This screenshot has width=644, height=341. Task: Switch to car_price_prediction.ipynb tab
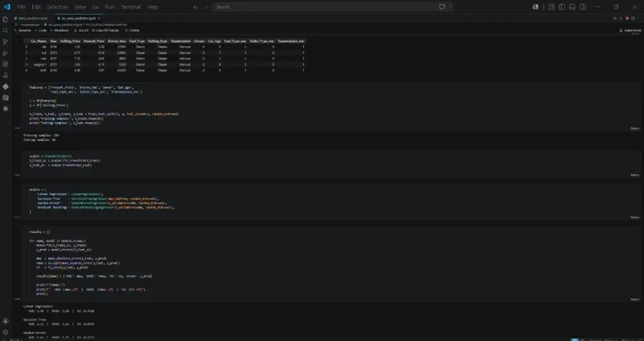(x=78, y=19)
